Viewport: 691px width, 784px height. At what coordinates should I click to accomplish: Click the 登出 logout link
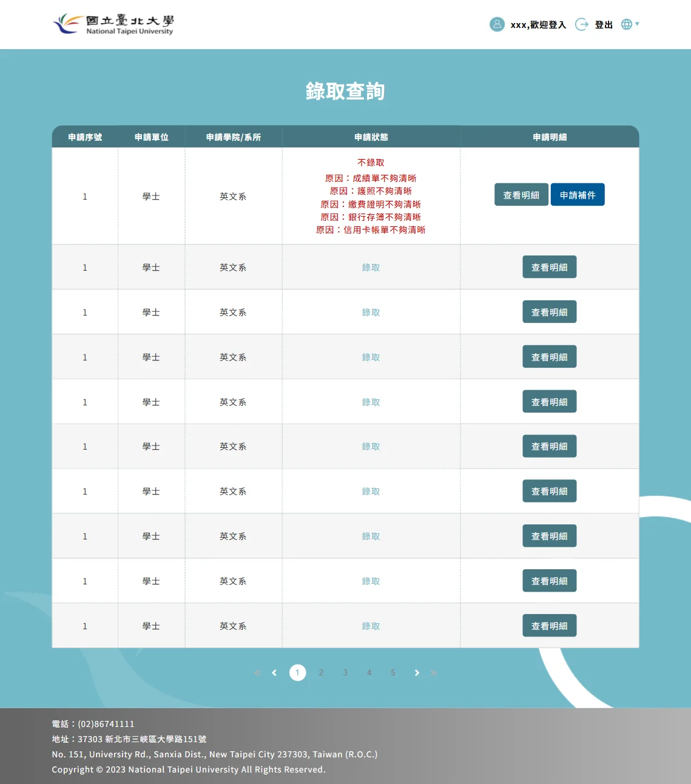tap(604, 25)
